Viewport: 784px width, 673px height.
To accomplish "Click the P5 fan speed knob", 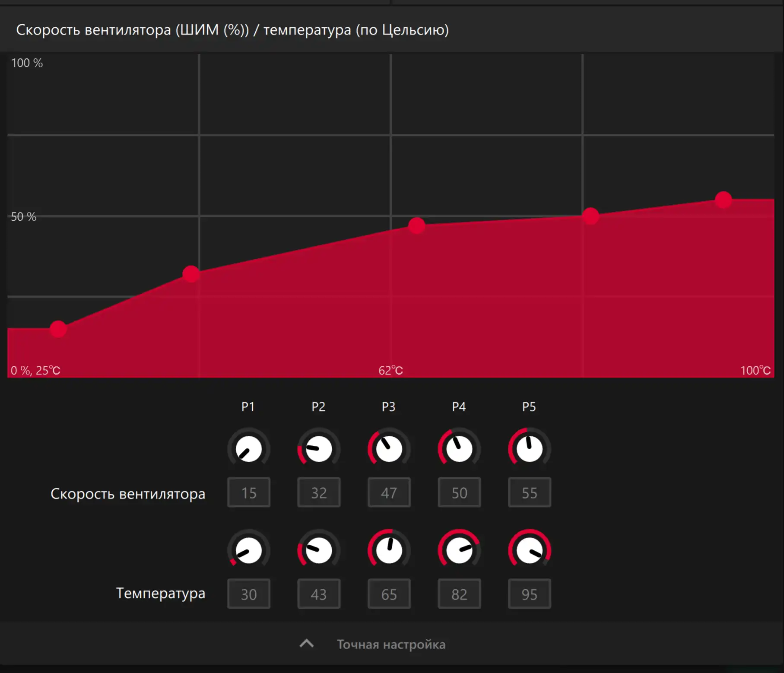I will click(529, 449).
